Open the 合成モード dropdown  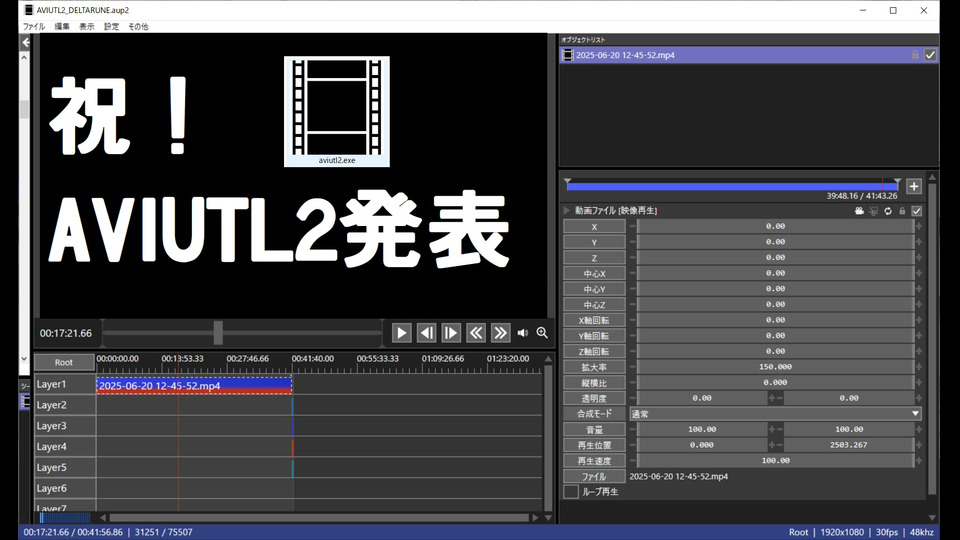pyautogui.click(x=775, y=414)
